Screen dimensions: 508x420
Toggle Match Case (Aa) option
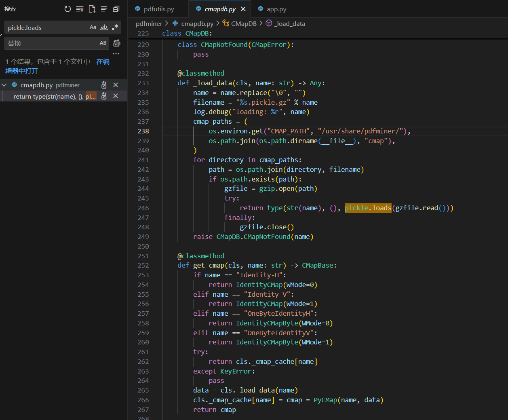coord(93,27)
